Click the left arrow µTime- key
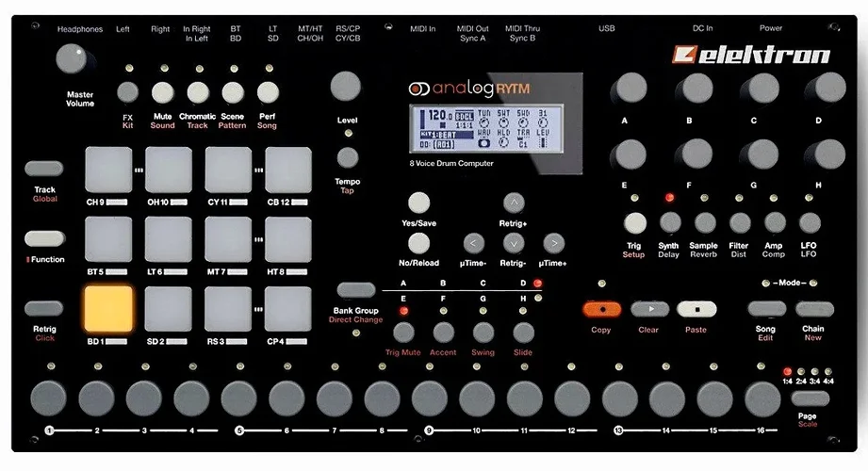868x471 pixels. (x=473, y=243)
